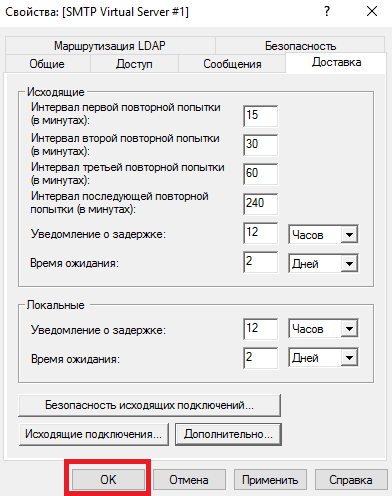392x496 pixels.
Task: Switch to the Общие tab
Action: click(x=47, y=64)
